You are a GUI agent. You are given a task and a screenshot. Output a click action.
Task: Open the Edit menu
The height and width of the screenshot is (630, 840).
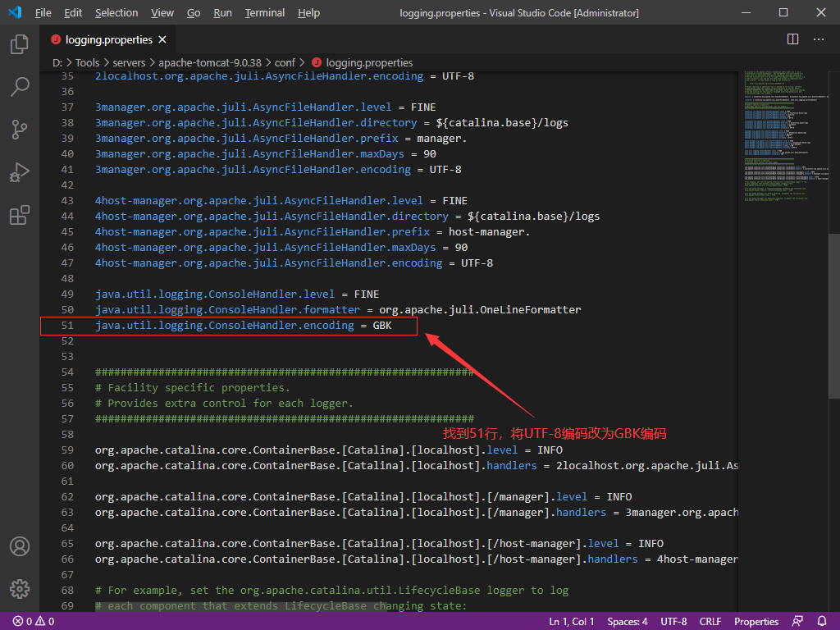73,13
